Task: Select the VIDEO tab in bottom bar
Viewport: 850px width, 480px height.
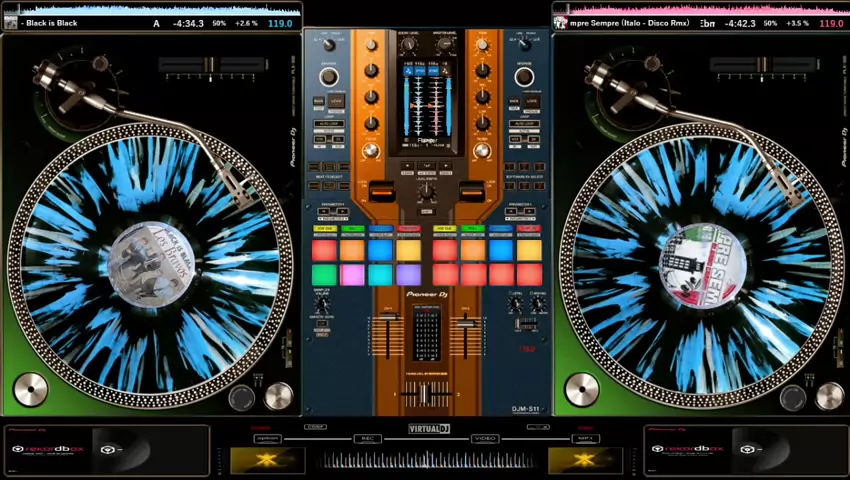Action: click(x=485, y=438)
